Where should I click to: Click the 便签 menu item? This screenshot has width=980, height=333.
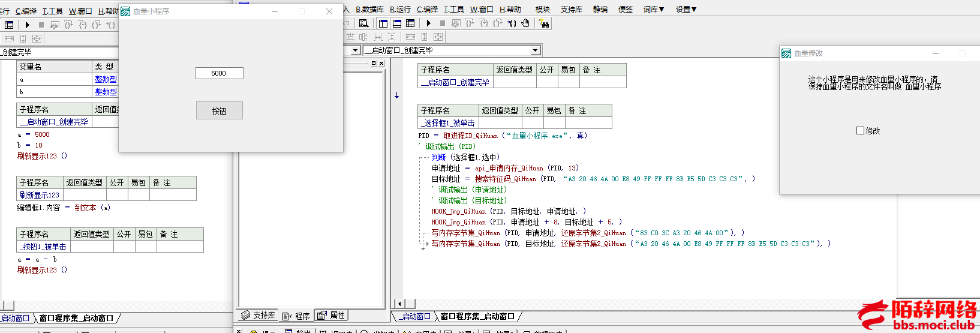pyautogui.click(x=626, y=9)
